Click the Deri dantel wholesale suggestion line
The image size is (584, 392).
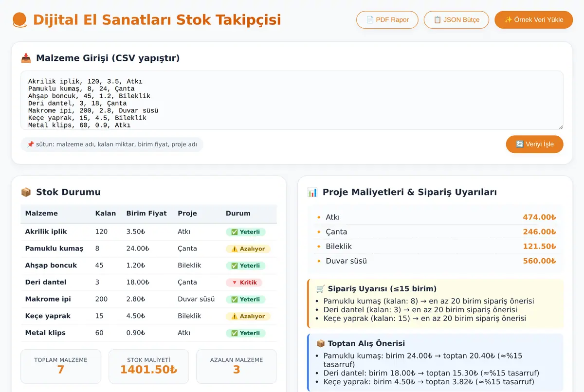[431, 373]
